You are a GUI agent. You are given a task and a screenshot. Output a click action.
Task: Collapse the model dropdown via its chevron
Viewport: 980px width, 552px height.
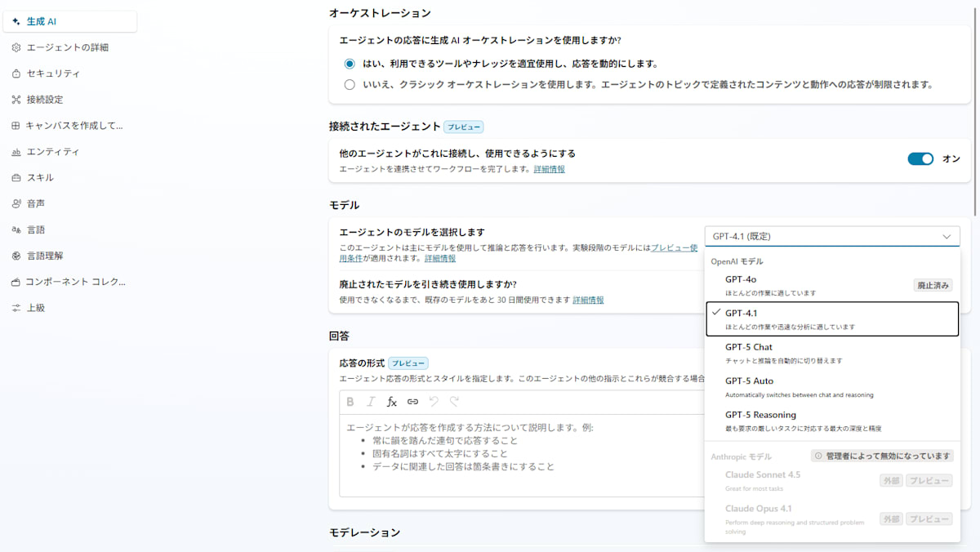[947, 237]
